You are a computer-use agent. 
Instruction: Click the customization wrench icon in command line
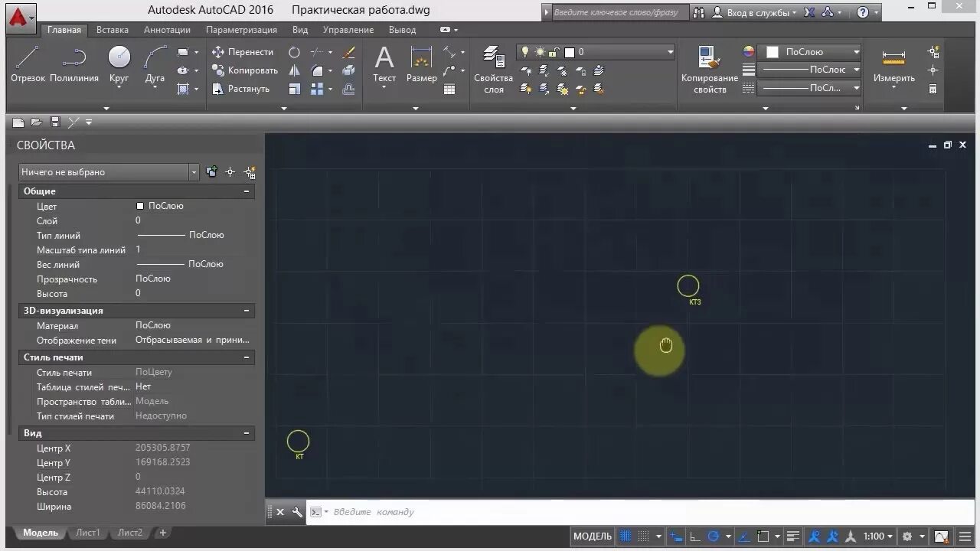click(297, 512)
